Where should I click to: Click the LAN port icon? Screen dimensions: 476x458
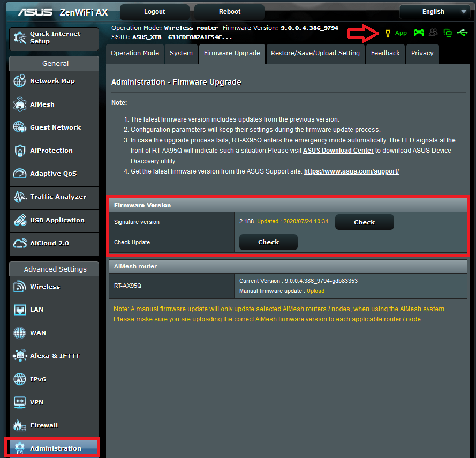[20, 310]
